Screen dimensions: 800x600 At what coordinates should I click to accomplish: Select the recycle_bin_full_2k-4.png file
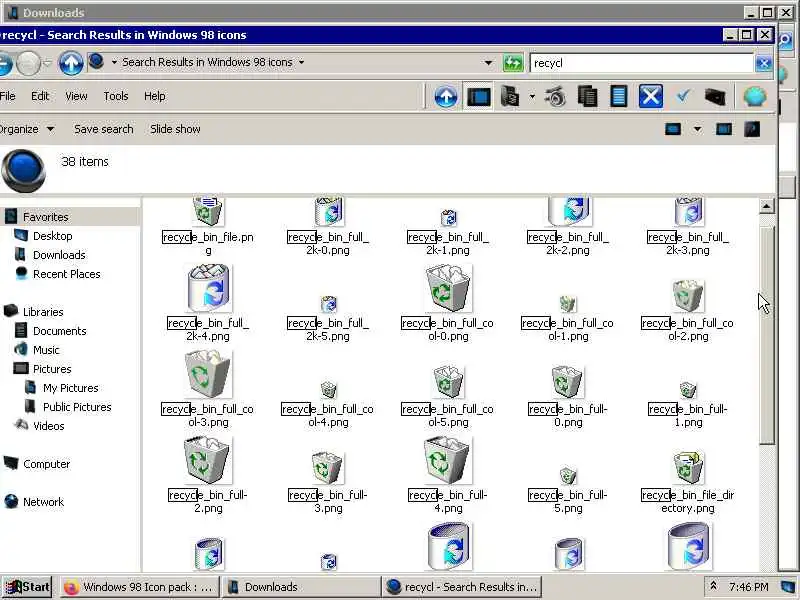208,304
